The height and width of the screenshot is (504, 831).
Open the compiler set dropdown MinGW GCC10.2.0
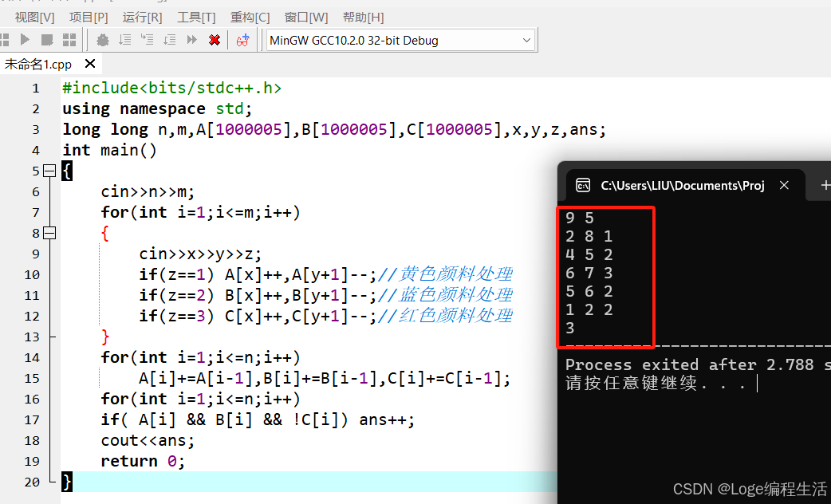[x=400, y=41]
